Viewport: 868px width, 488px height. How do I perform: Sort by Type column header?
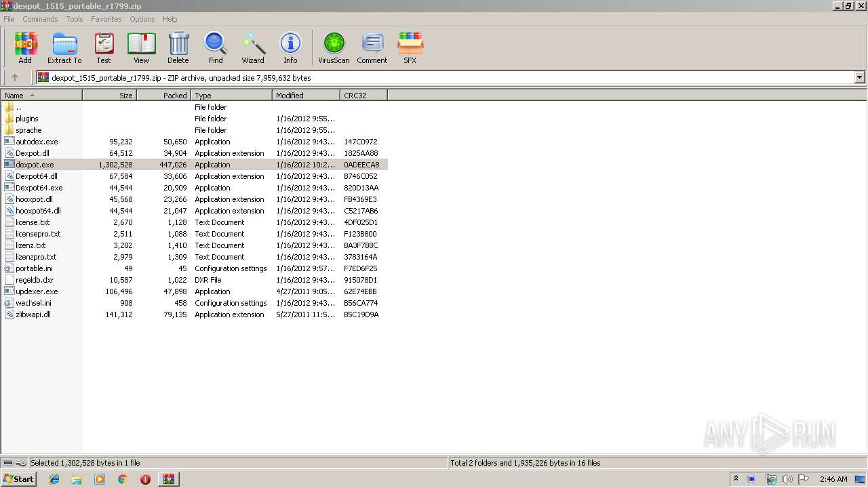click(232, 96)
